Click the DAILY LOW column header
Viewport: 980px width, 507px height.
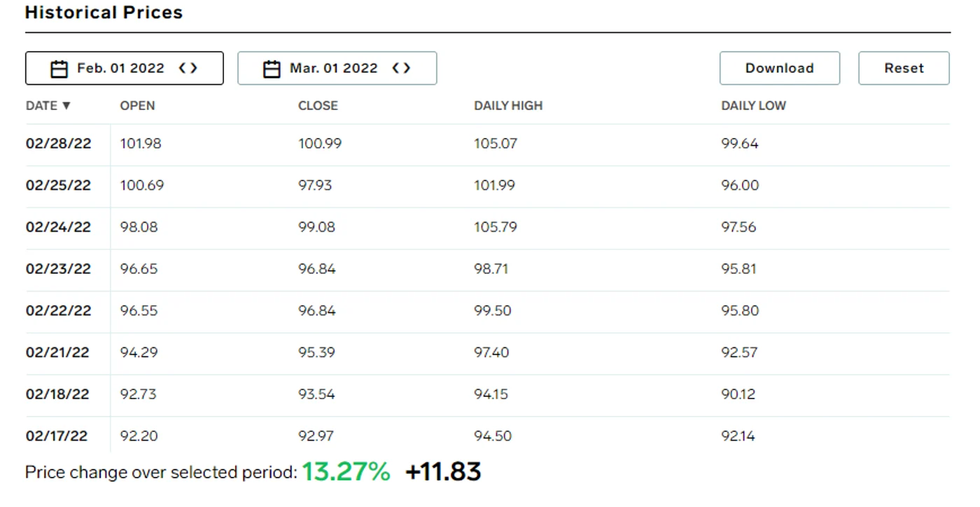point(753,106)
